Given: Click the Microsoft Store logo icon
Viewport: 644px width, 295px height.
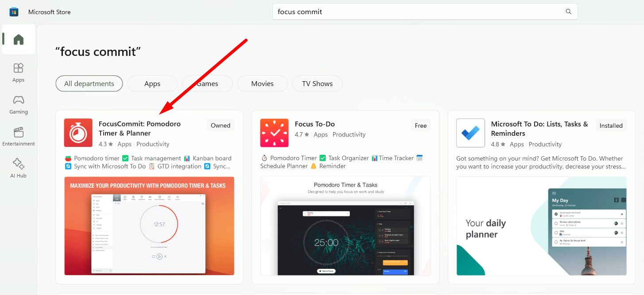Looking at the screenshot, I should [x=14, y=12].
